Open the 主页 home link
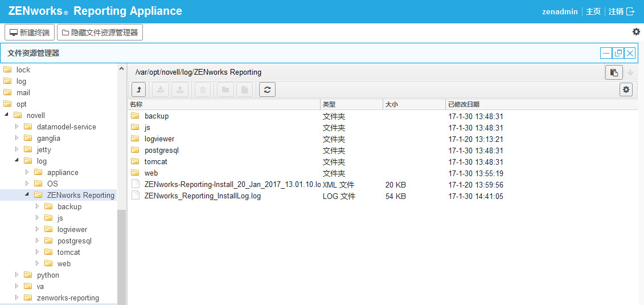Image resolution: width=644 pixels, height=305 pixels. point(593,11)
